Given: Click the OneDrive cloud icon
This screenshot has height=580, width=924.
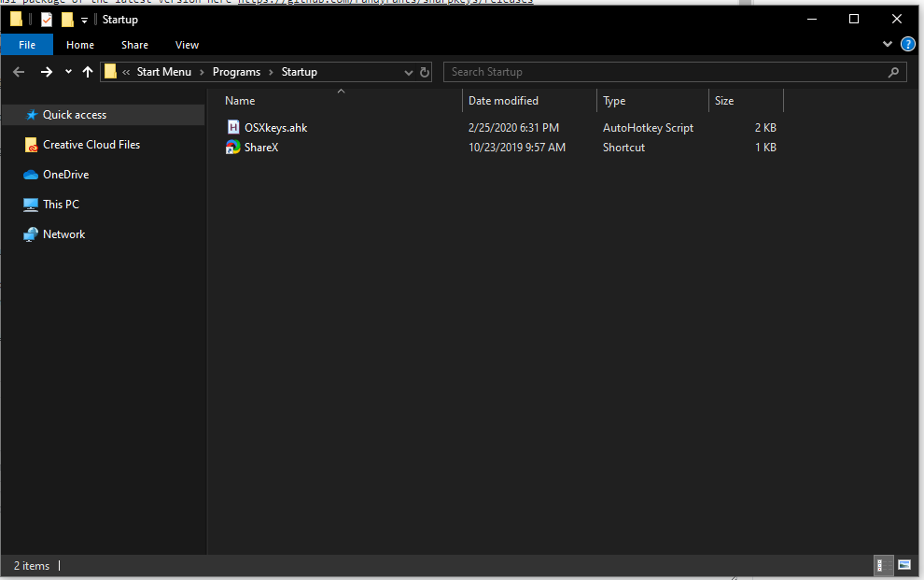Looking at the screenshot, I should pyautogui.click(x=31, y=175).
